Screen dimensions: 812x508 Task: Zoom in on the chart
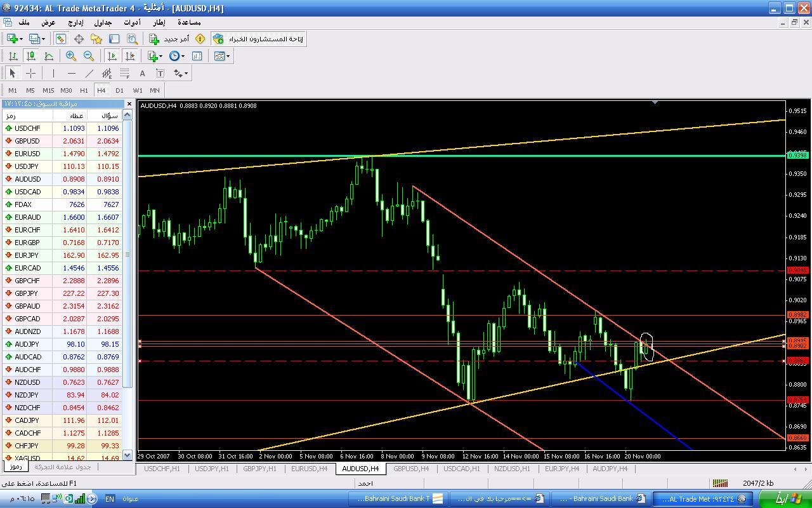tap(71, 56)
